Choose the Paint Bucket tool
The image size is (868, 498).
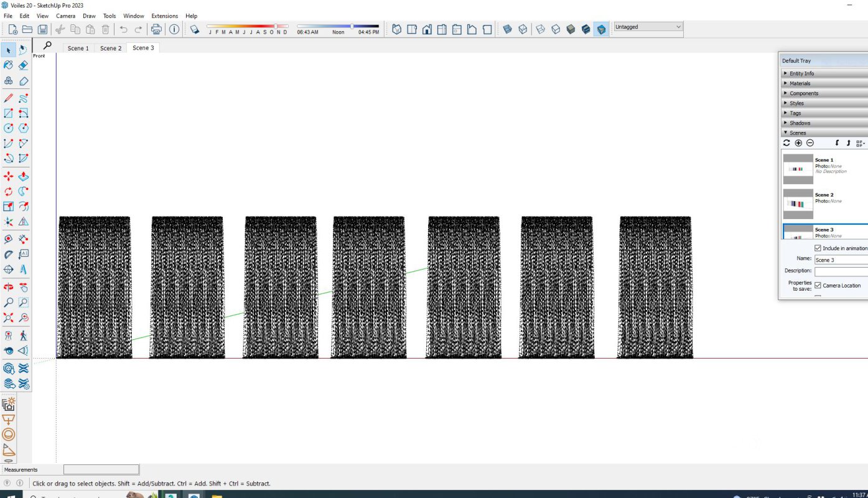[9, 65]
